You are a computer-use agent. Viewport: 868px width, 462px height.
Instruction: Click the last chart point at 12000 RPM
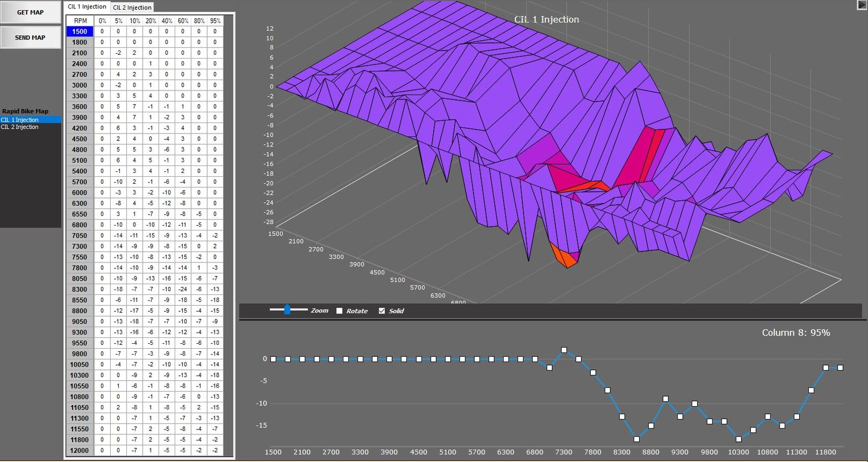click(x=840, y=368)
